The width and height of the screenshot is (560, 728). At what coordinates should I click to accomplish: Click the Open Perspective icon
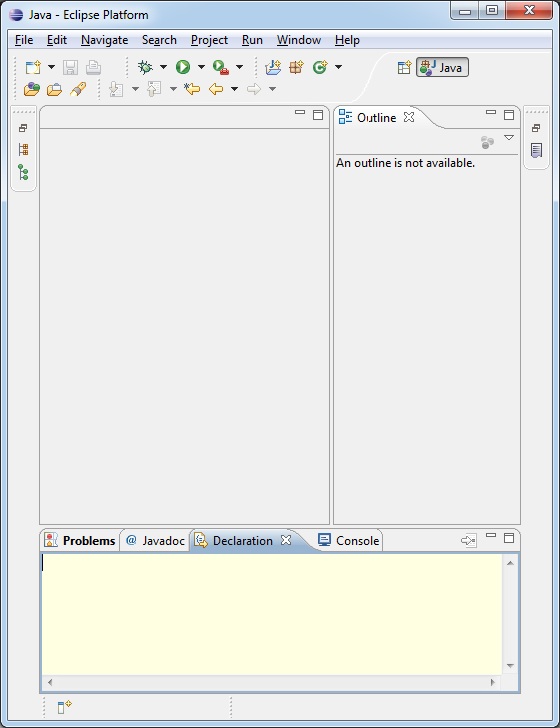[404, 67]
